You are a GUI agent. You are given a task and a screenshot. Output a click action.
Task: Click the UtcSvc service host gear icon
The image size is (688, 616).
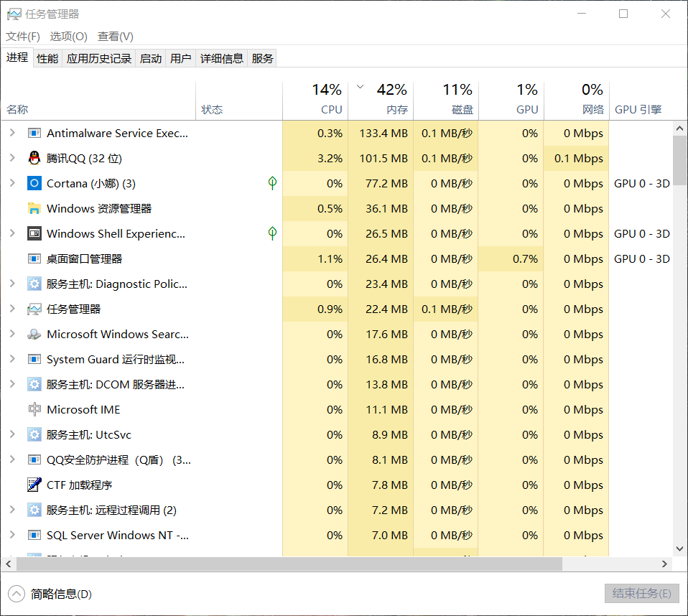point(34,435)
